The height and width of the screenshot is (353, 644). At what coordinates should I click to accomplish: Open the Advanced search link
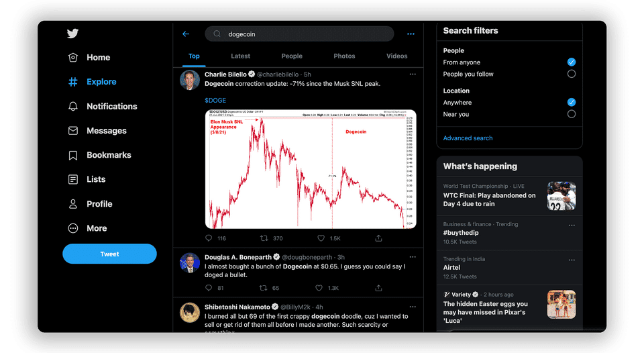pos(468,138)
